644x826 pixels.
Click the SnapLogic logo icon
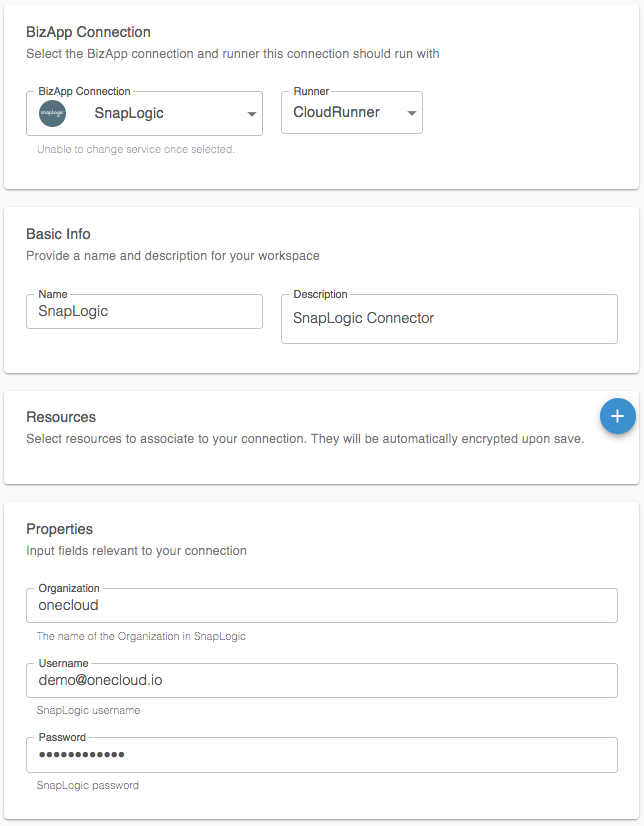point(53,113)
